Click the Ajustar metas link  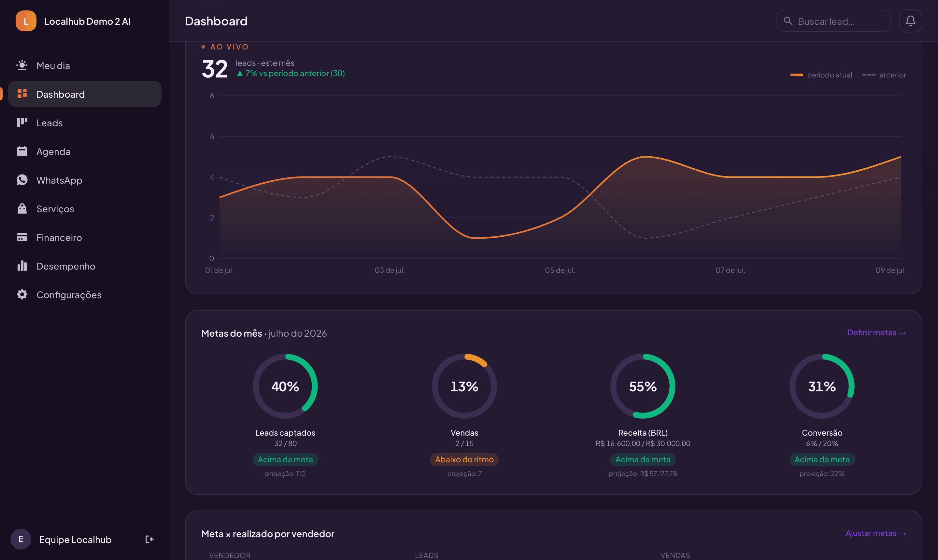pyautogui.click(x=875, y=533)
